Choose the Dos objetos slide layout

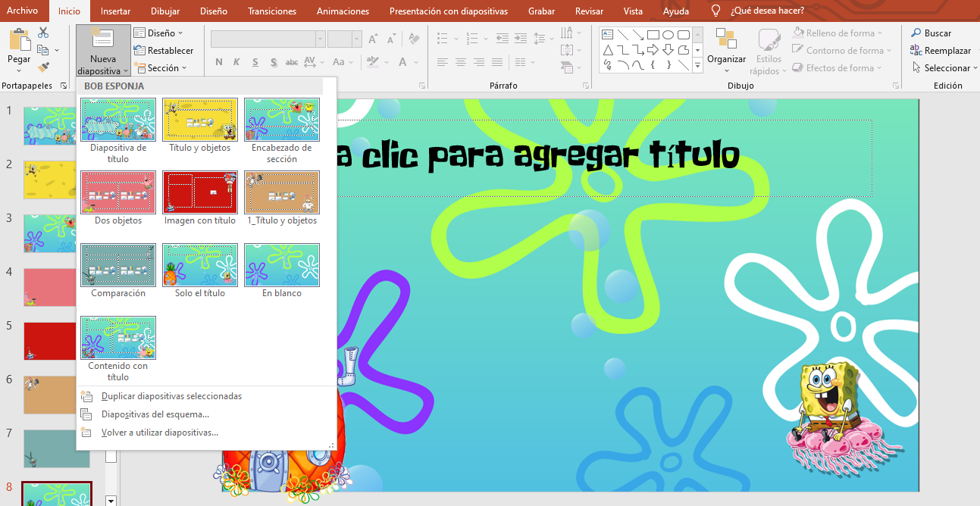click(x=117, y=192)
